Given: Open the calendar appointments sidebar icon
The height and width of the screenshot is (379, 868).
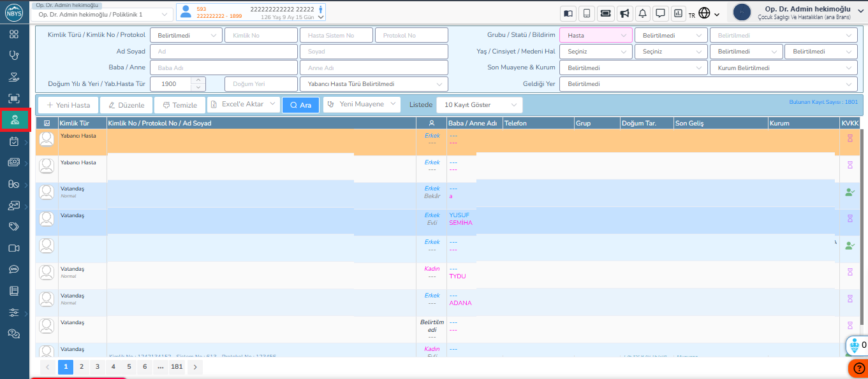Looking at the screenshot, I should pyautogui.click(x=14, y=141).
